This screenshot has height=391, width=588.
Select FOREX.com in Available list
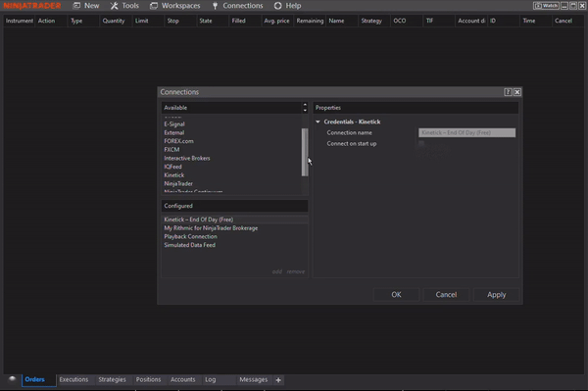pyautogui.click(x=179, y=141)
